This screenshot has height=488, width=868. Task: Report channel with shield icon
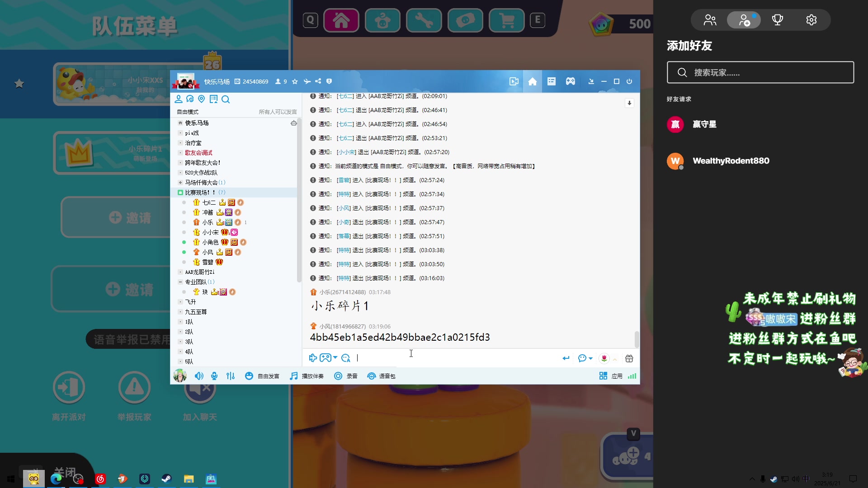pos(329,81)
